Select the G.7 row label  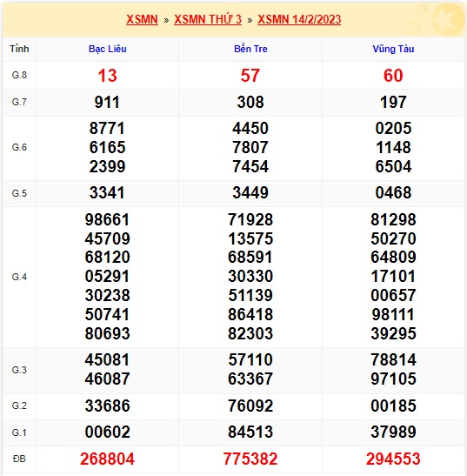click(x=19, y=102)
